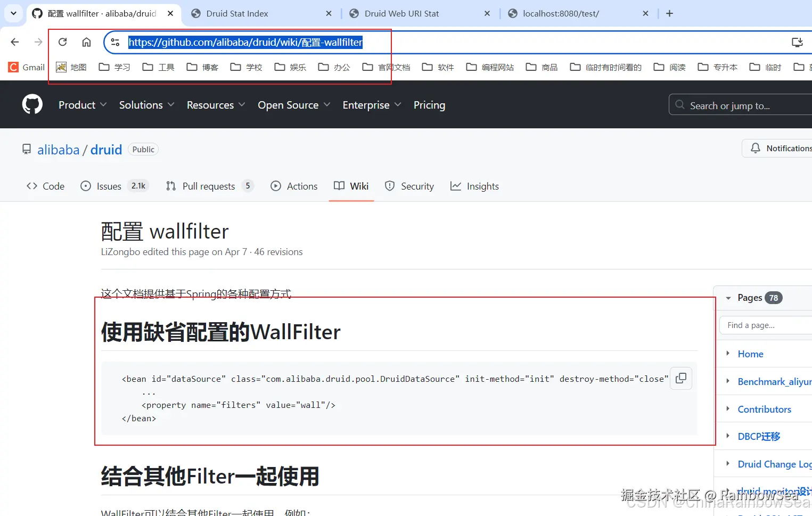Open browser home page via home icon
Screen dimensions: 812x516
point(86,42)
